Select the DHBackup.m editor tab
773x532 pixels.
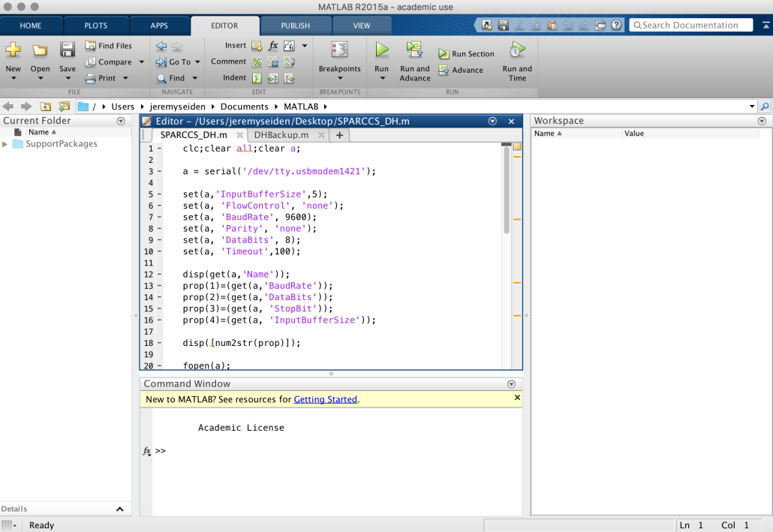[281, 135]
